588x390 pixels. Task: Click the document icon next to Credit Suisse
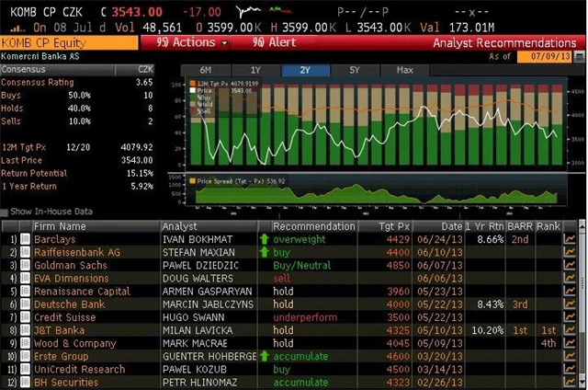tap(26, 316)
